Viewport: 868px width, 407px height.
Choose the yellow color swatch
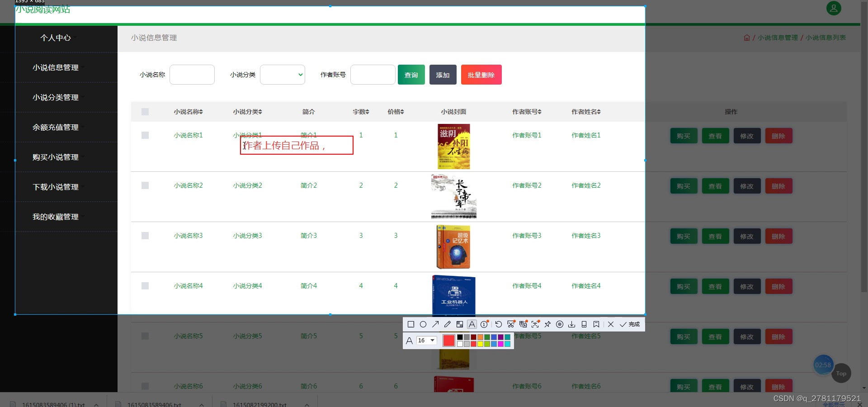[480, 344]
